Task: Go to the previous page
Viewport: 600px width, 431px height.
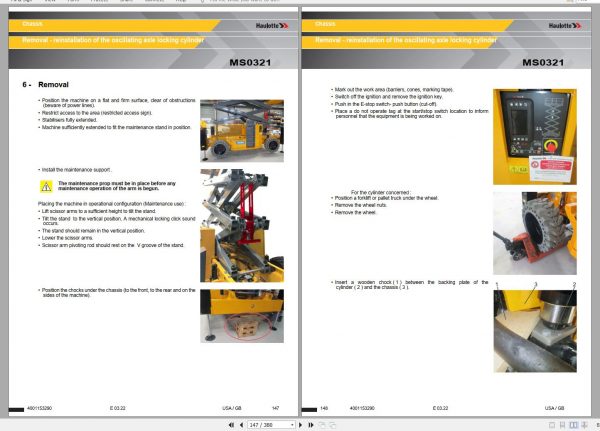Action: [241, 425]
